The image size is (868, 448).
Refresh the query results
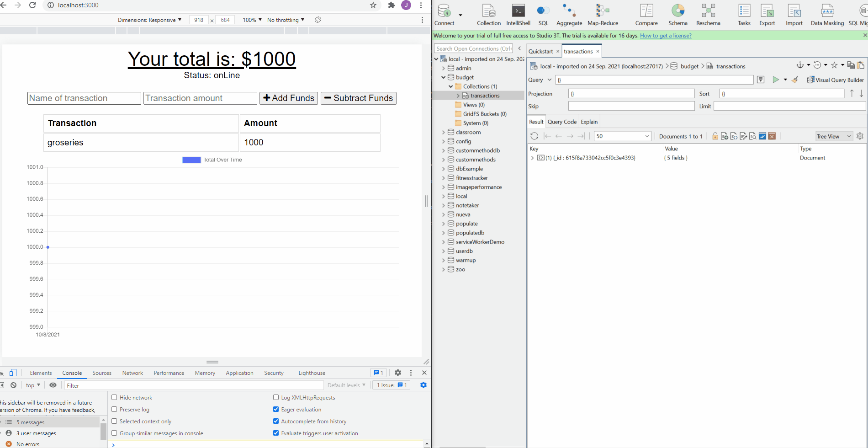(534, 136)
